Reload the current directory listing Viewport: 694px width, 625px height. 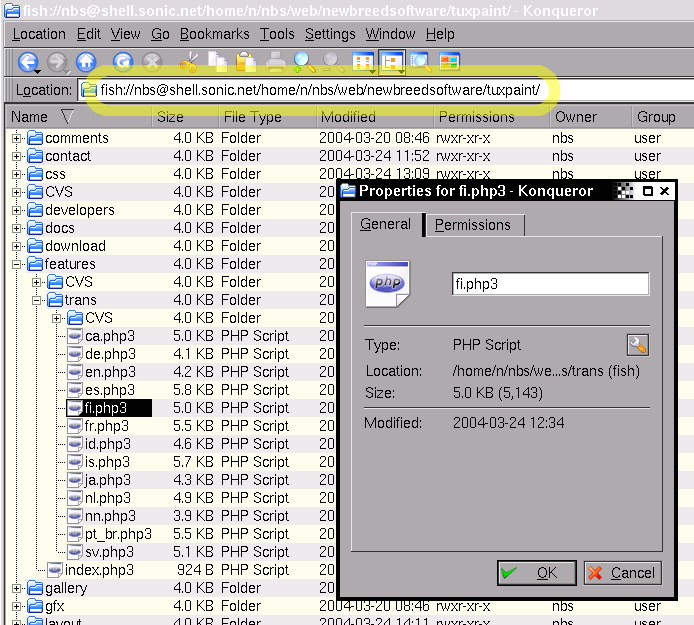[123, 62]
